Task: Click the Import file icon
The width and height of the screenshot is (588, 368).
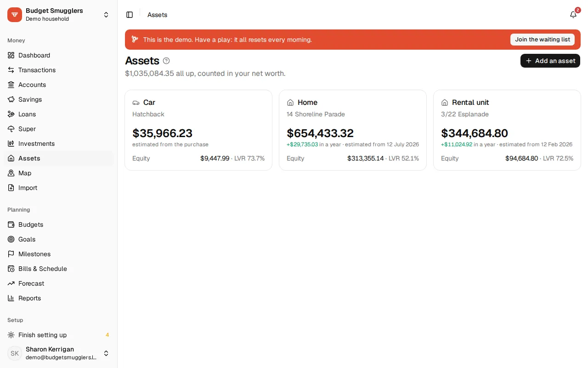Action: click(x=11, y=188)
